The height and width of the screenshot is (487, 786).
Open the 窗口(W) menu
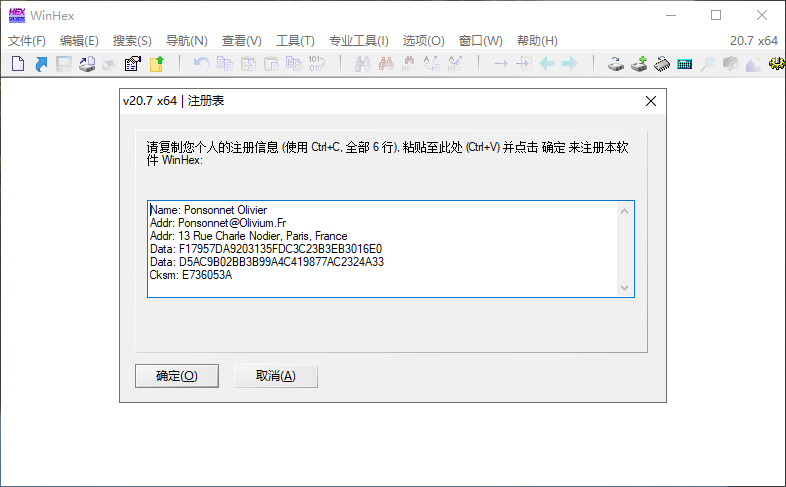481,41
